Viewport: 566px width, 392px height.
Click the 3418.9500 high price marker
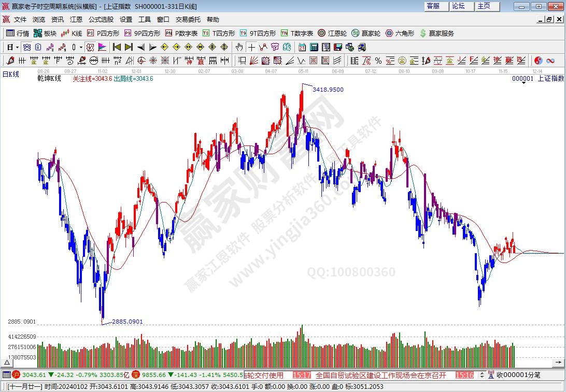pyautogui.click(x=328, y=90)
